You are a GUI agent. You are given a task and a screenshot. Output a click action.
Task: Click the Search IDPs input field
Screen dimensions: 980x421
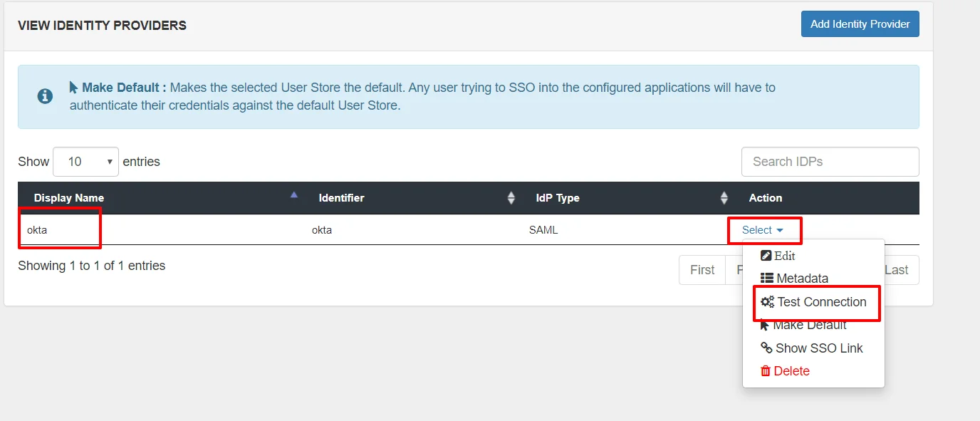(x=829, y=161)
